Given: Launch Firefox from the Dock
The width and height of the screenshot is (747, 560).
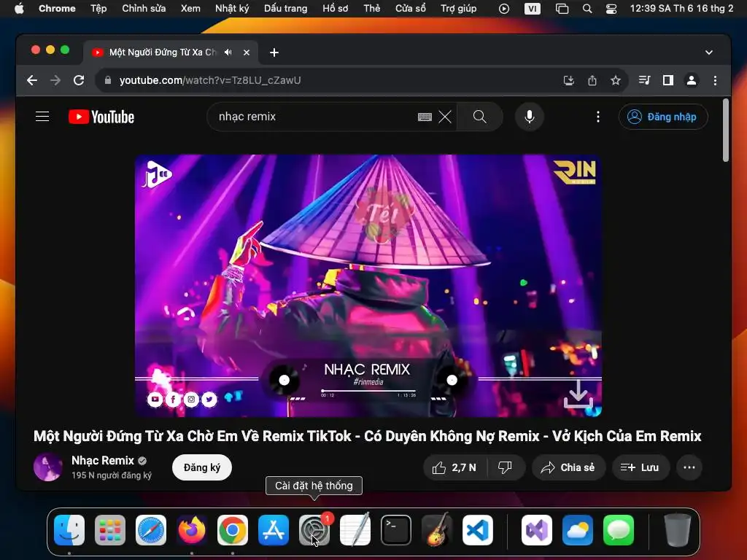Looking at the screenshot, I should (x=192, y=530).
